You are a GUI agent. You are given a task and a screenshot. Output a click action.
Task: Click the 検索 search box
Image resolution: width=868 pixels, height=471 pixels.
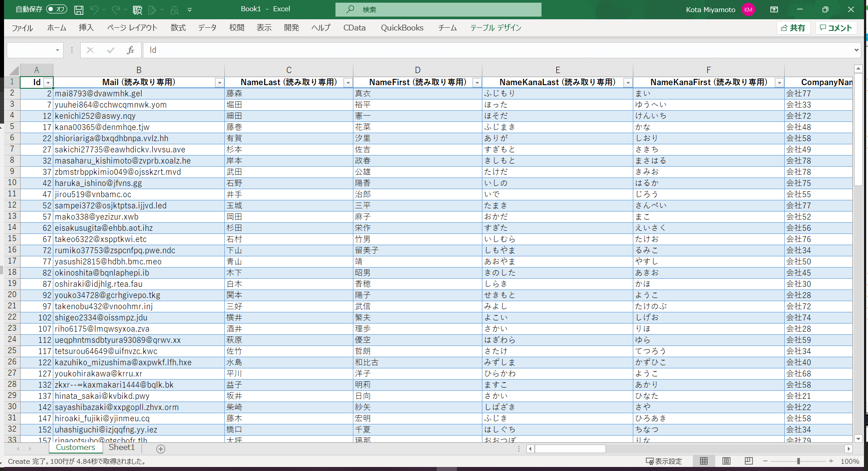tap(438, 9)
